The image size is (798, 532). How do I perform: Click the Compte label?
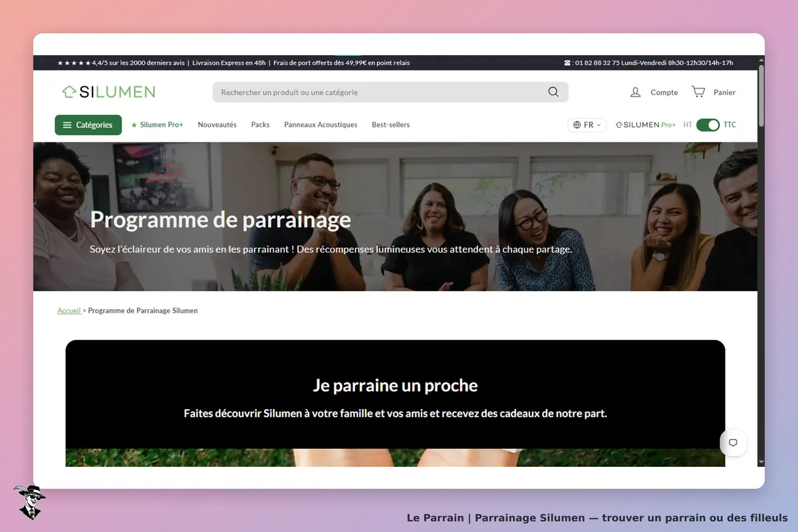pyautogui.click(x=664, y=92)
